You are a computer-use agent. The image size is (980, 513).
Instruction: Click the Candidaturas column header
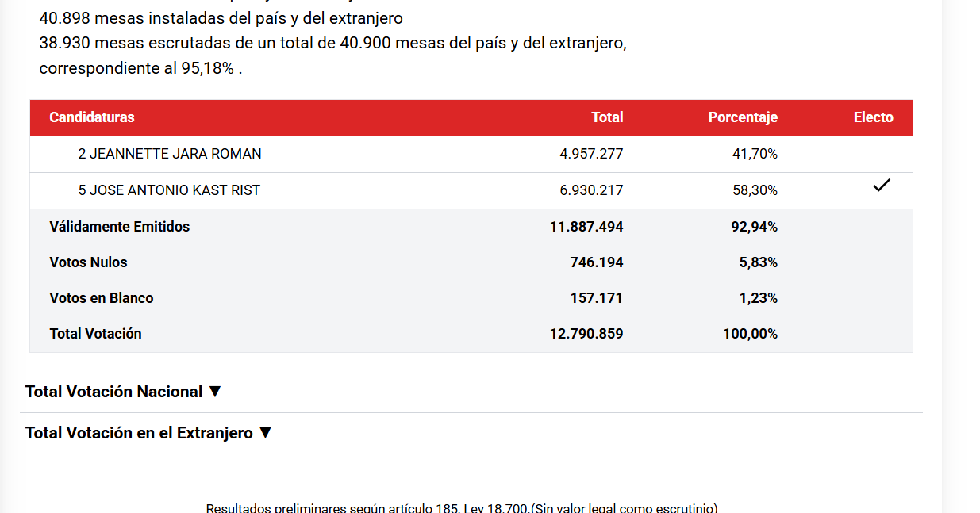[x=92, y=117]
